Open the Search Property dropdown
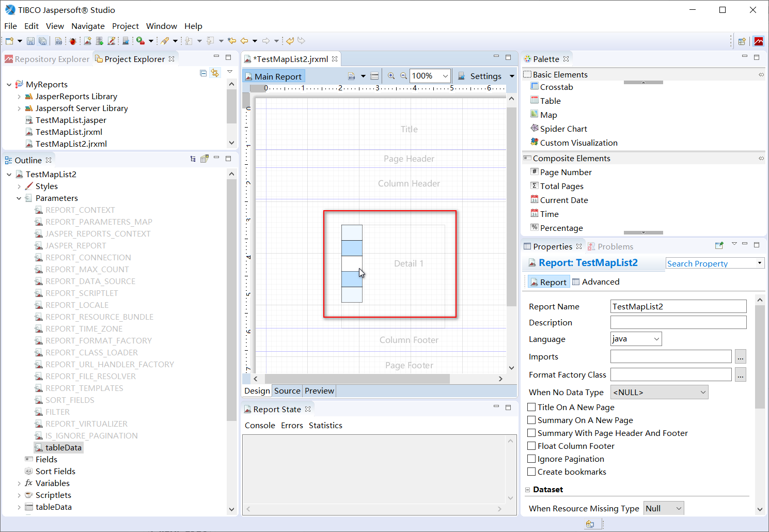Viewport: 769px width, 532px height. tap(760, 263)
